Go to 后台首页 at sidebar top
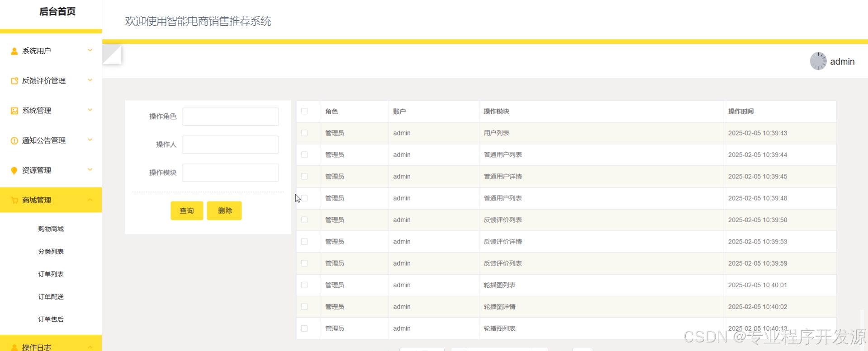 57,12
